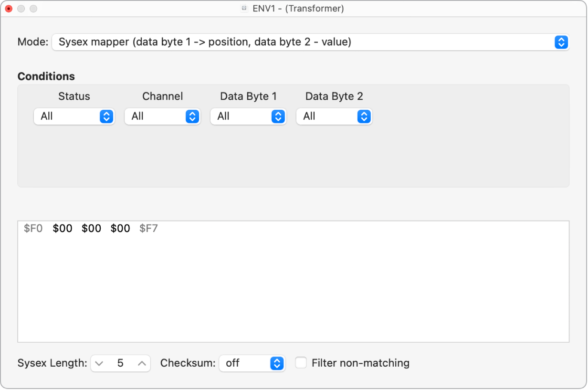The height and width of the screenshot is (390, 588).
Task: Select the third $00 sysex byte
Action: 120,229
